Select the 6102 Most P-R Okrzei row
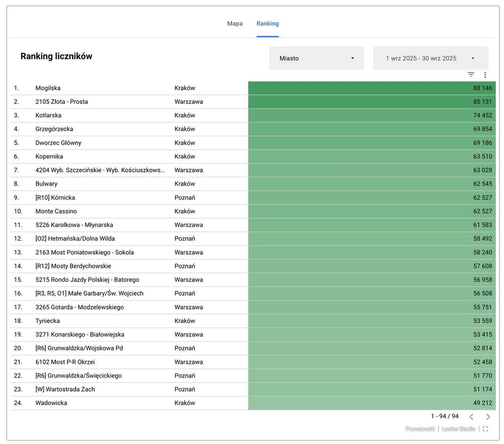 point(65,362)
